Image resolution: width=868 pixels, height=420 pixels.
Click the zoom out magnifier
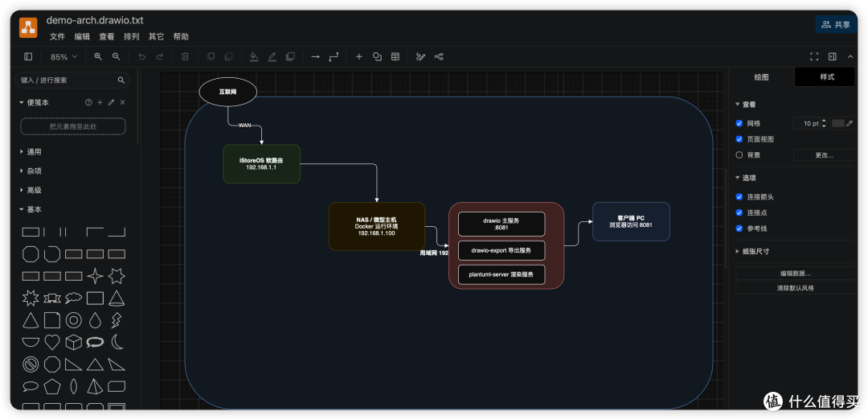(x=117, y=56)
